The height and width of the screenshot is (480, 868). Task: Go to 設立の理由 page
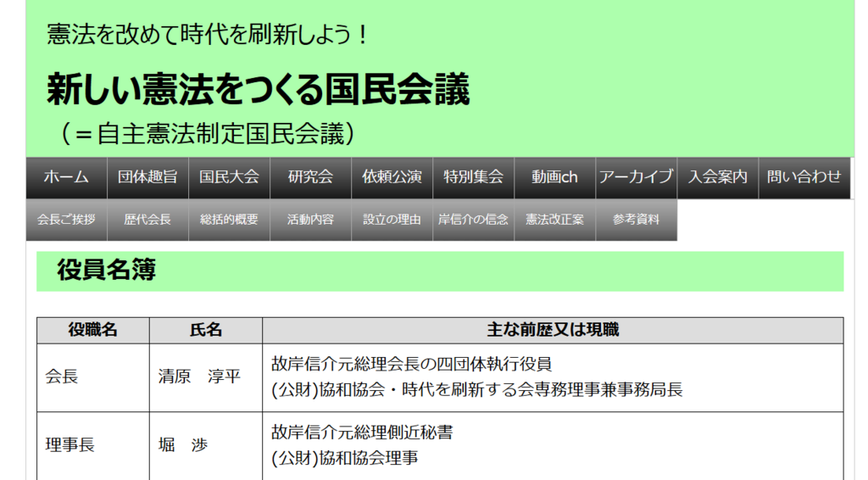[x=392, y=220]
